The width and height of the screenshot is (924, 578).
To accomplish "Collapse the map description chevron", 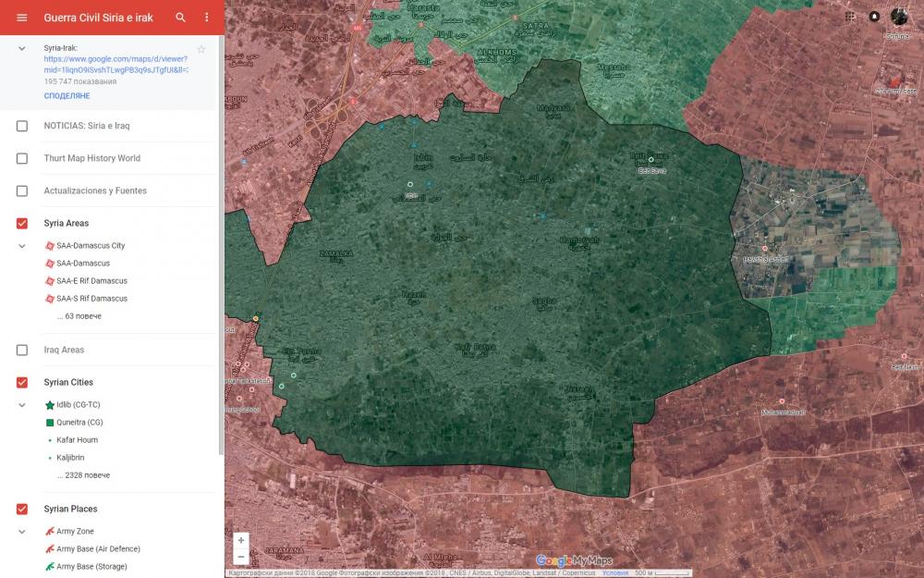I will [22, 48].
